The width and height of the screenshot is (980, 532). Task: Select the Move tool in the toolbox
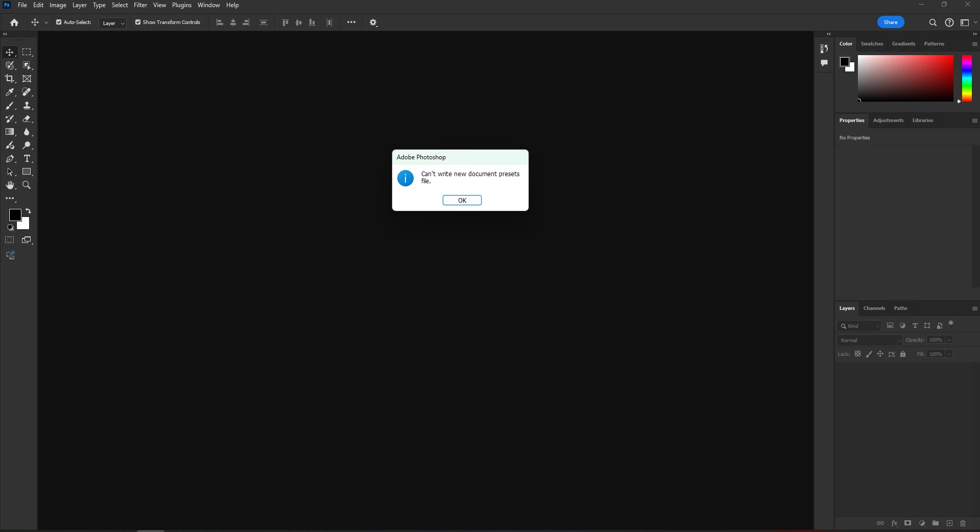click(x=10, y=52)
